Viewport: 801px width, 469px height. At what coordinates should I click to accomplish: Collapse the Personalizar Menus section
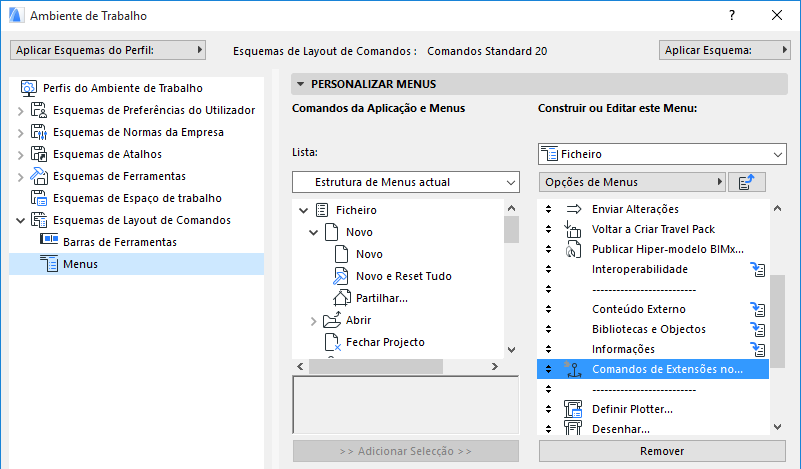pyautogui.click(x=299, y=85)
